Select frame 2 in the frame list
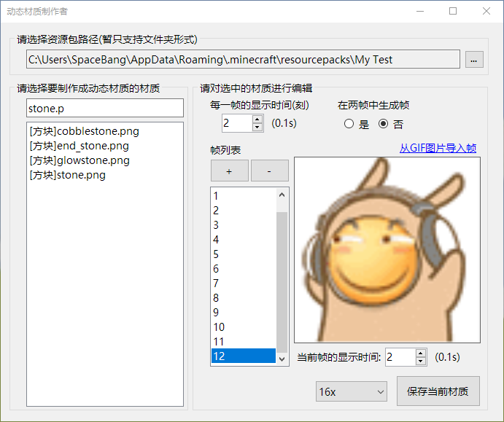 click(244, 211)
